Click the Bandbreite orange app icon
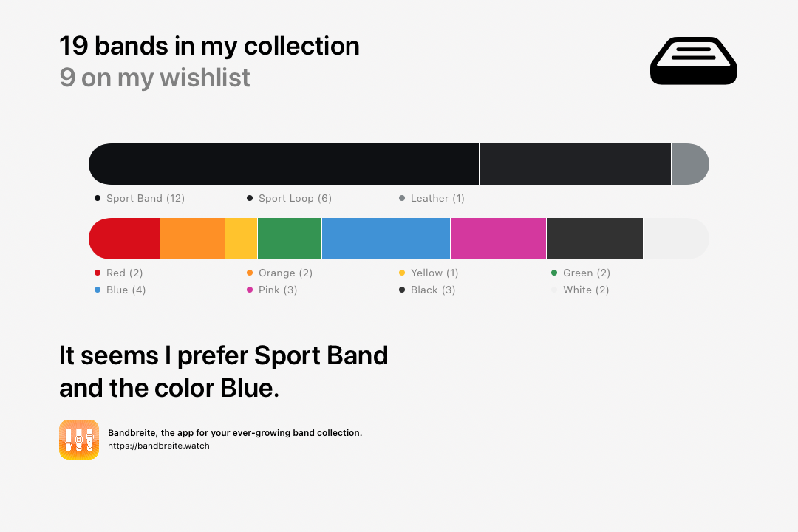798x532 pixels. (79, 440)
